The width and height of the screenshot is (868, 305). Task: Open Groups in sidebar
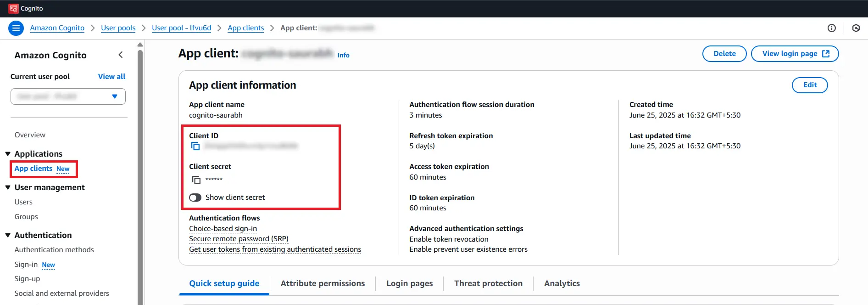pos(26,217)
